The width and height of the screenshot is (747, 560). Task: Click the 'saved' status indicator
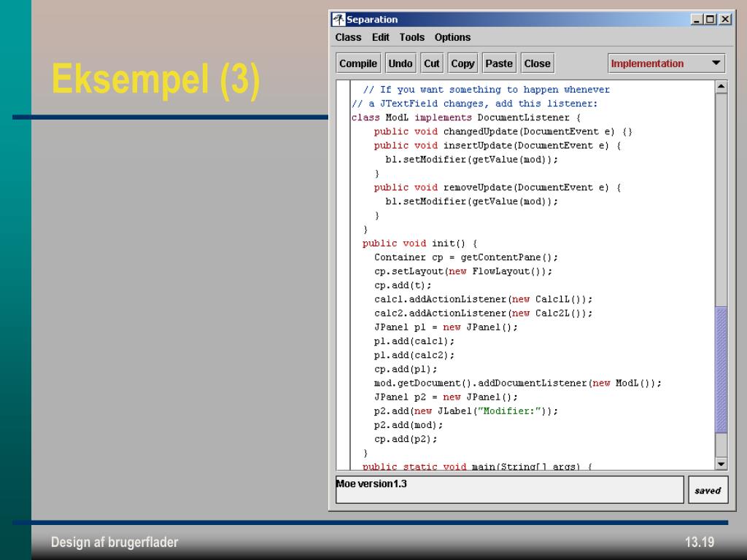coord(708,490)
